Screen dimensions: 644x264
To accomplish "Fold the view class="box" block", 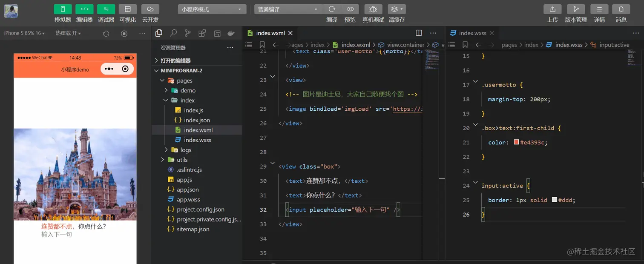I will [x=273, y=164].
